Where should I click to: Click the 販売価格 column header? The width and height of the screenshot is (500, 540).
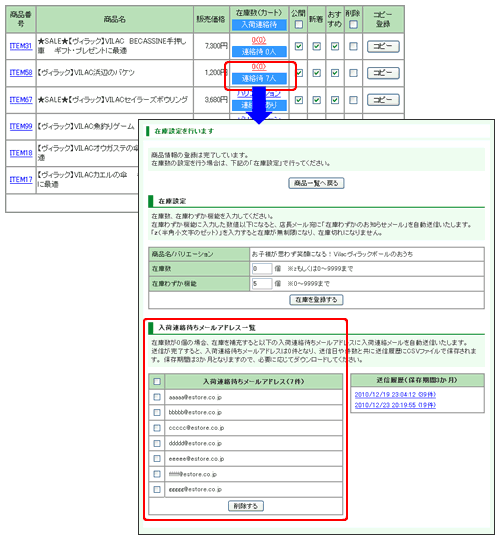tap(211, 19)
